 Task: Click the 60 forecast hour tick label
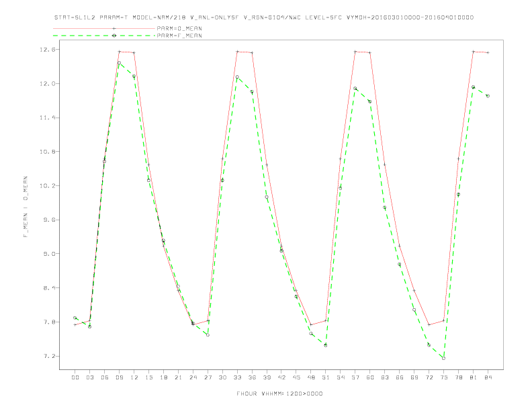coord(370,377)
